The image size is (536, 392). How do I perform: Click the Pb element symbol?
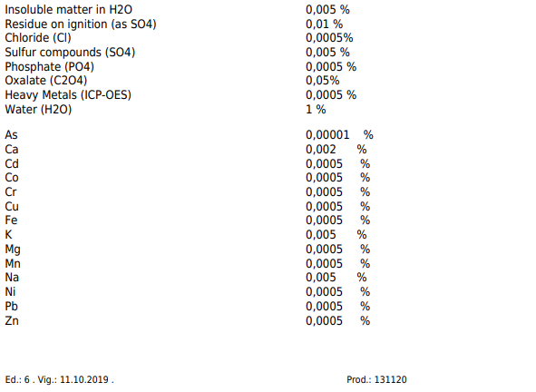11,306
